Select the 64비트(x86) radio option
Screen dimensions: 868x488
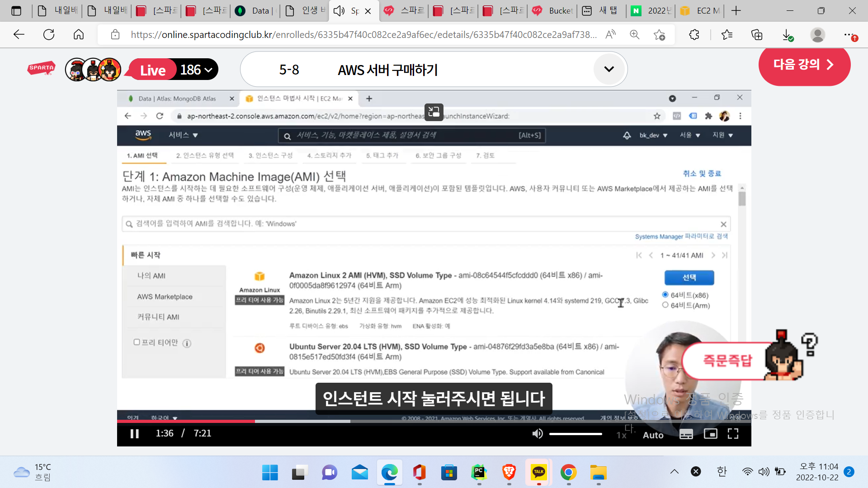[665, 295]
